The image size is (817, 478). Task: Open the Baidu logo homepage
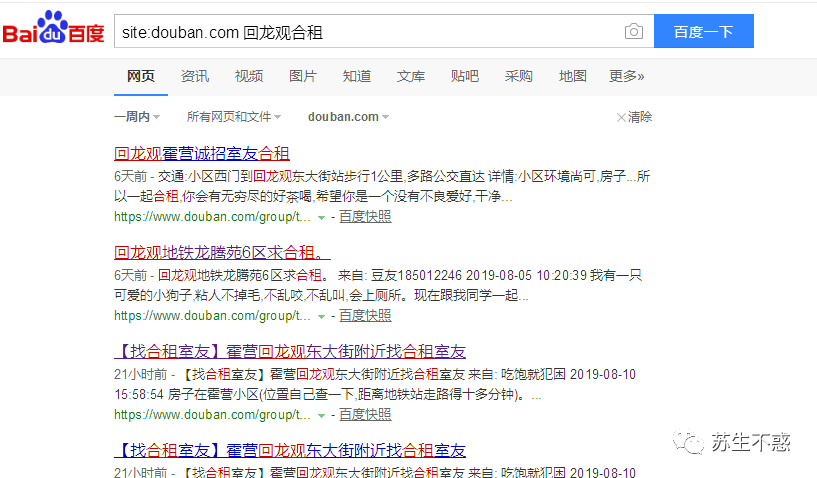[x=53, y=27]
